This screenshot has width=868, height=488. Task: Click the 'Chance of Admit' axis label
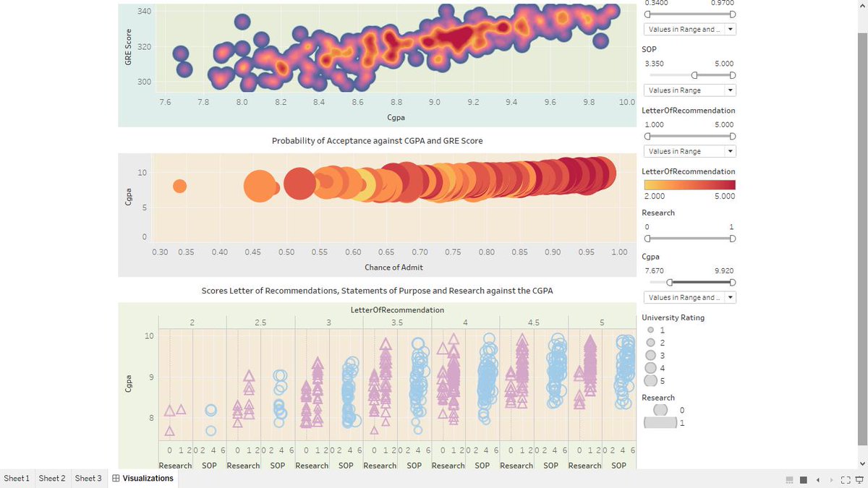pyautogui.click(x=393, y=267)
